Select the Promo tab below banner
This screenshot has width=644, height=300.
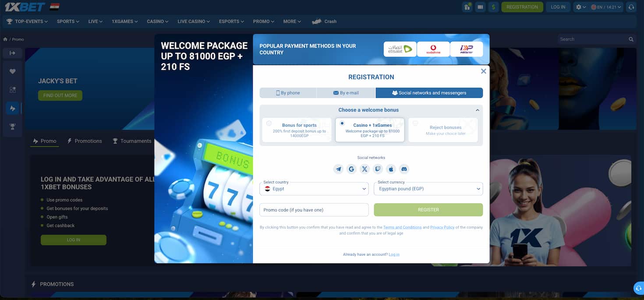(45, 141)
